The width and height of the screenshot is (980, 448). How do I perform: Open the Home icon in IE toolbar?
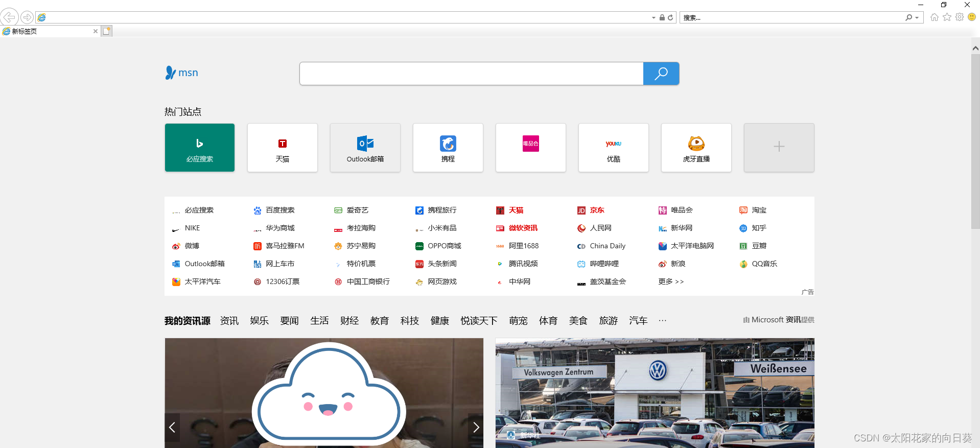click(x=935, y=17)
